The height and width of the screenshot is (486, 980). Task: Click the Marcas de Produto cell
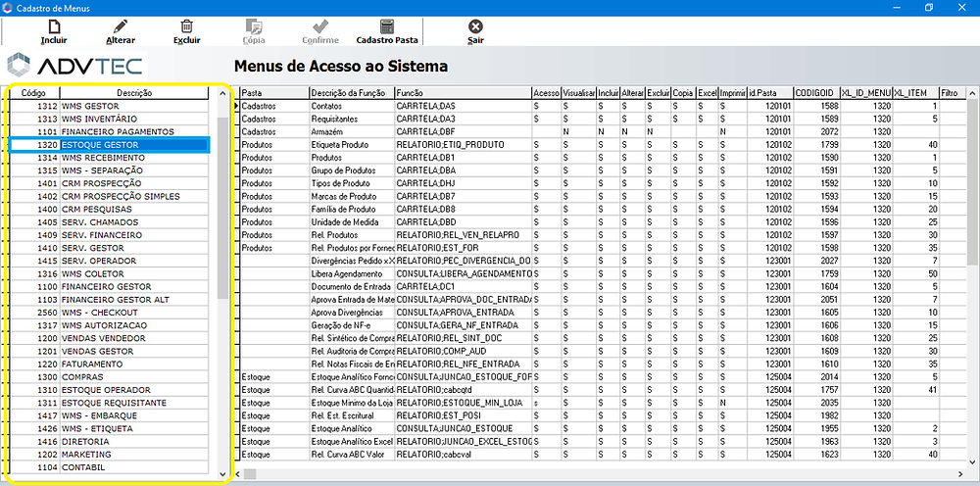(x=352, y=196)
